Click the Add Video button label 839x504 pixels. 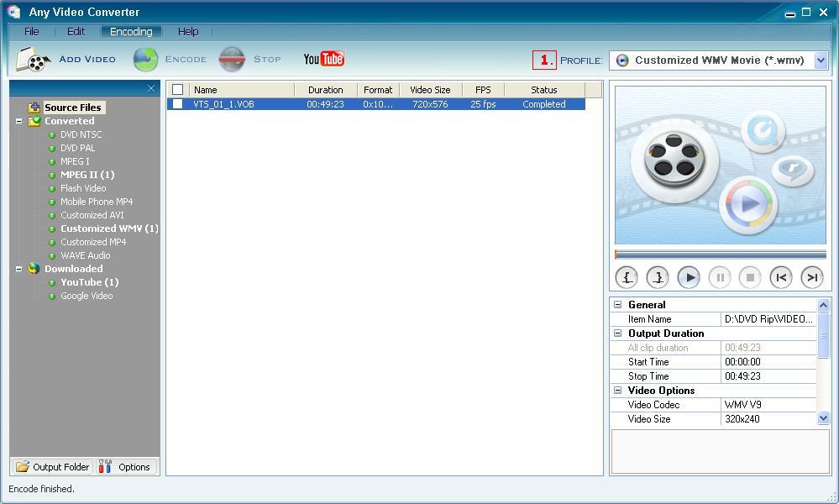pyautogui.click(x=87, y=60)
